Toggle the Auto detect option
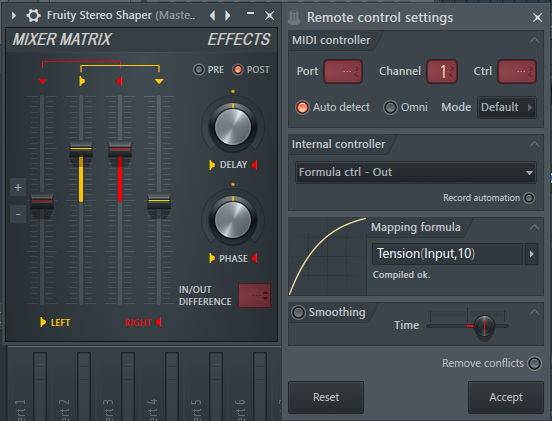 click(302, 107)
